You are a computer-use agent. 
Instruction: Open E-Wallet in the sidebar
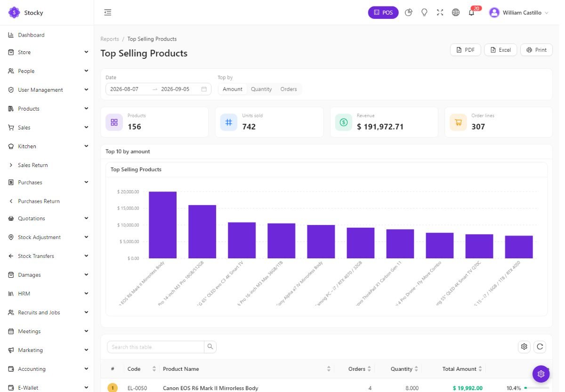point(28,388)
